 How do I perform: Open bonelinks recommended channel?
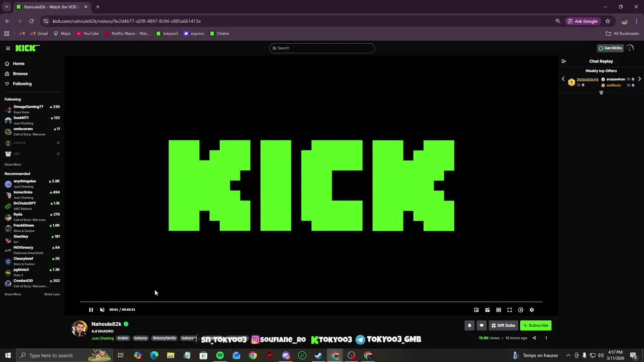click(32, 195)
